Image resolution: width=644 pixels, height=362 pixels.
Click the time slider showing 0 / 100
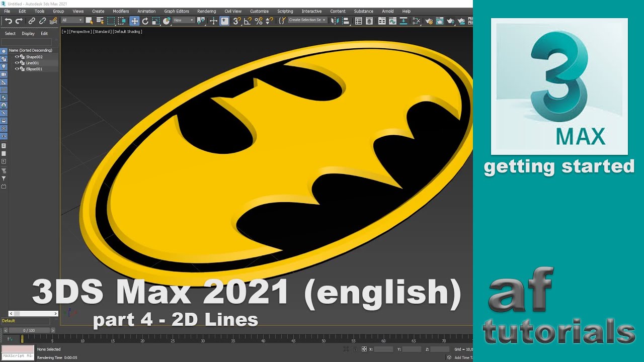[x=29, y=330]
